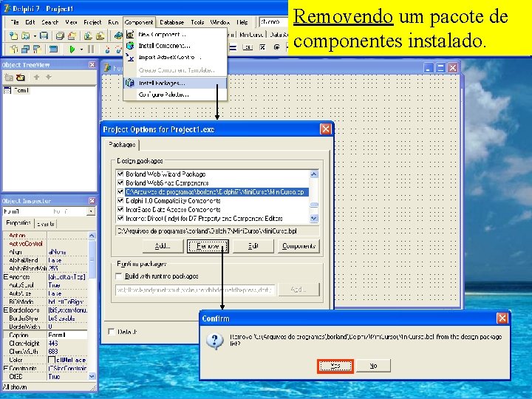The height and width of the screenshot is (399, 532).
Task: Open the Component menu
Action: coord(139,22)
